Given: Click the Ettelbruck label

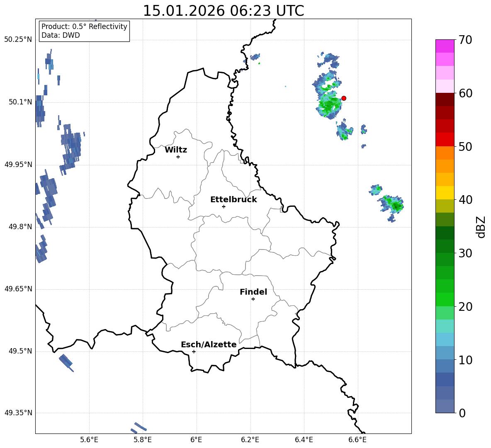Looking at the screenshot, I should (233, 200).
